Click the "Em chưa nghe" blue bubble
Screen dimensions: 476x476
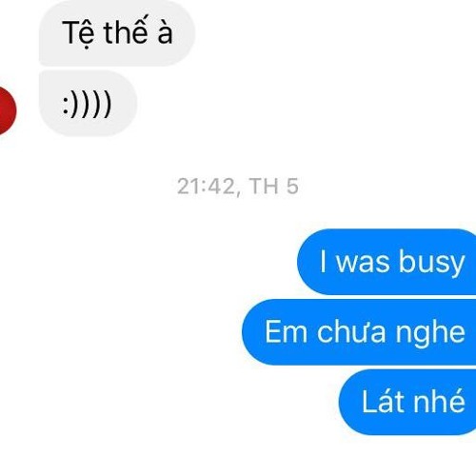(359, 332)
